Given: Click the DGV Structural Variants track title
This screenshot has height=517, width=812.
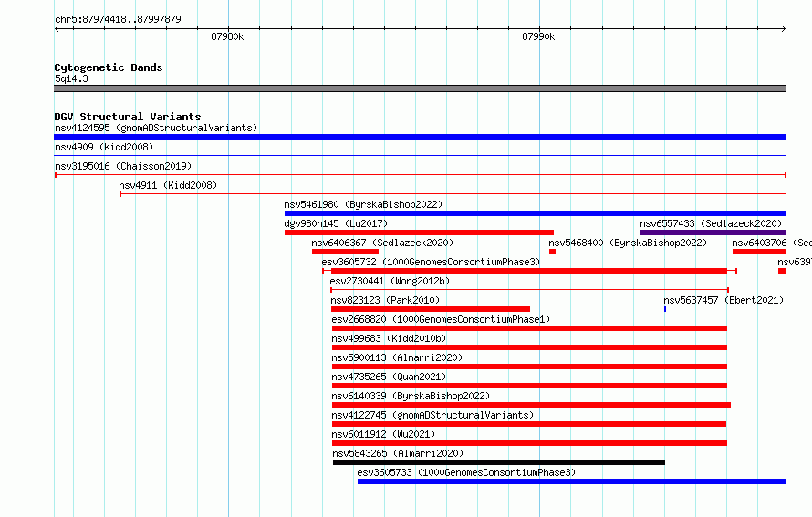Looking at the screenshot, I should 128,117.
